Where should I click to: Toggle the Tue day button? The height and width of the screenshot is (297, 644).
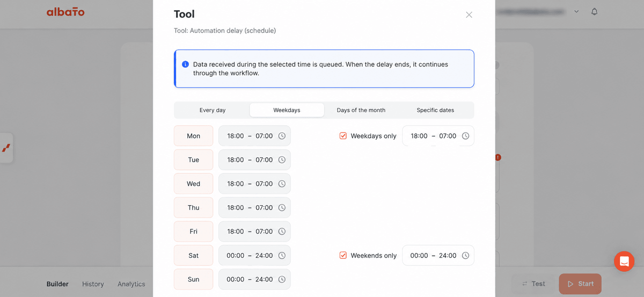click(194, 160)
